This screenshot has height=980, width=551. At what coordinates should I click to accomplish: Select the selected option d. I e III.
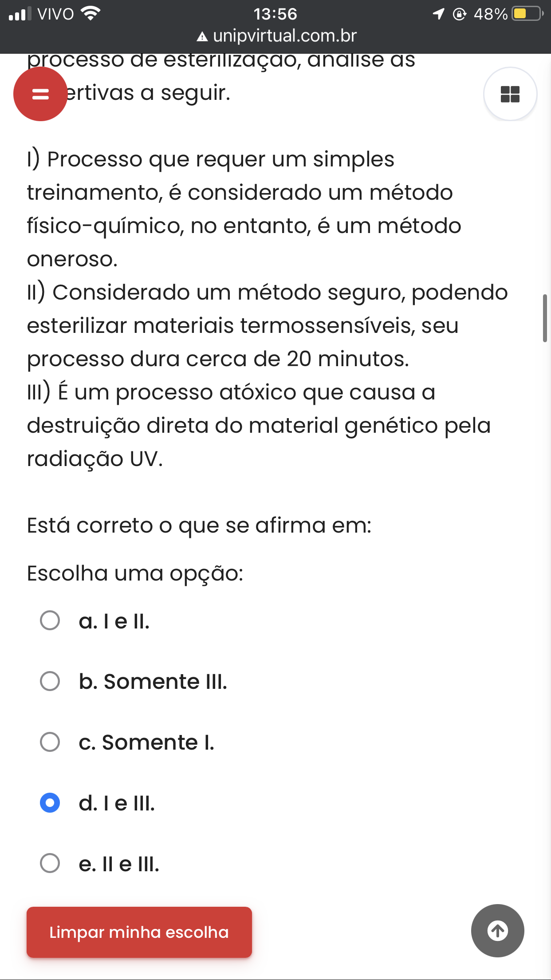point(97,803)
